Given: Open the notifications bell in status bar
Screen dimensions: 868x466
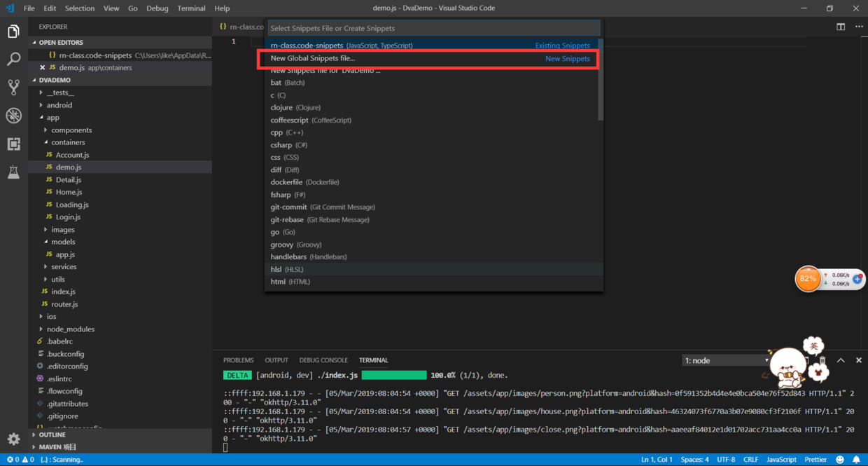Looking at the screenshot, I should click(x=856, y=460).
